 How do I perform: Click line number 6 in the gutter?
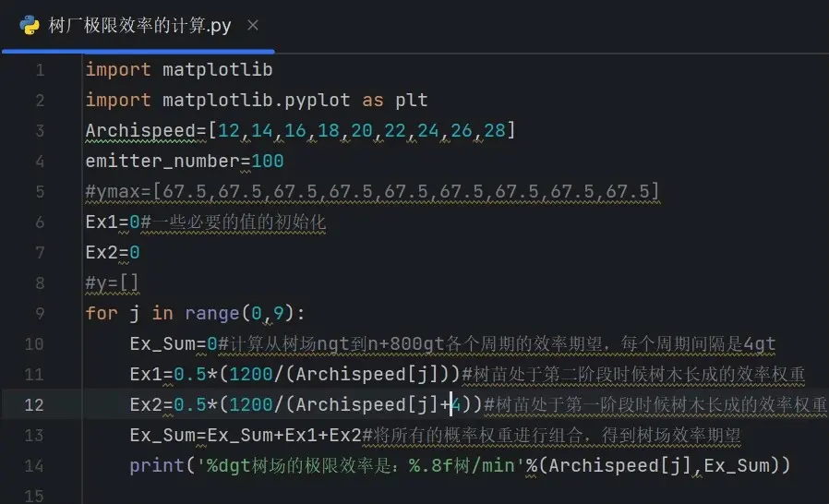tap(41, 222)
